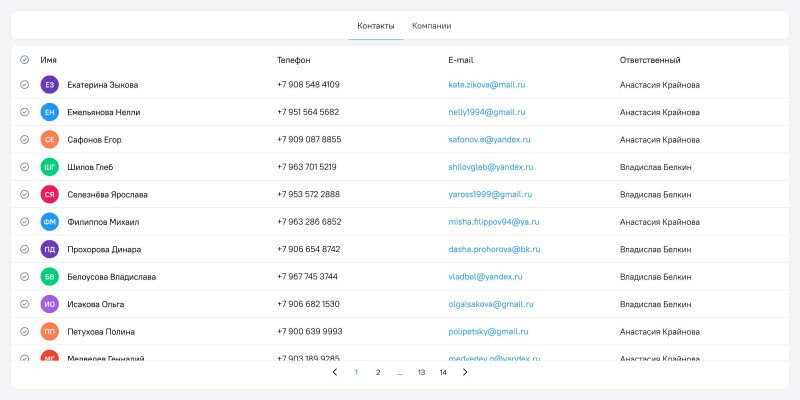
Task: Select the checkbox for Емельянова Нелли
Action: [x=24, y=112]
